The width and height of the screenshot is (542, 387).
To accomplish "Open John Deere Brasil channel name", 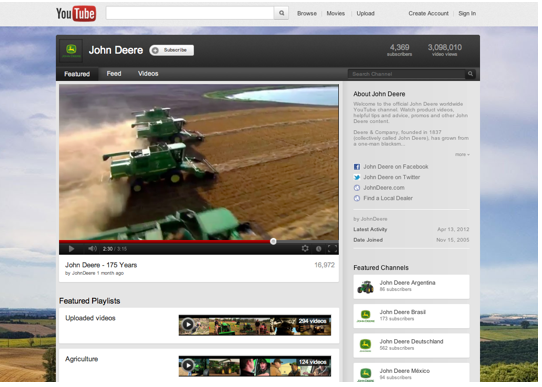I will (x=403, y=312).
